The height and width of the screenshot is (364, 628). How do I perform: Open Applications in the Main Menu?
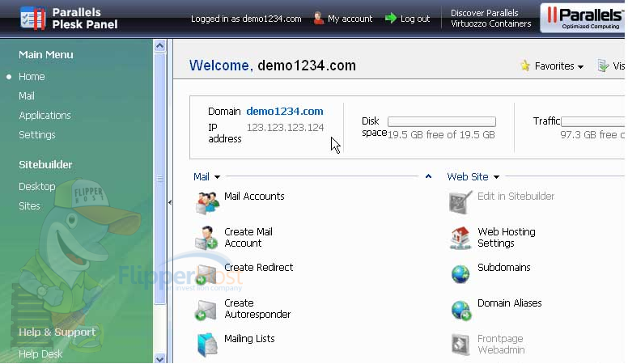click(x=45, y=116)
